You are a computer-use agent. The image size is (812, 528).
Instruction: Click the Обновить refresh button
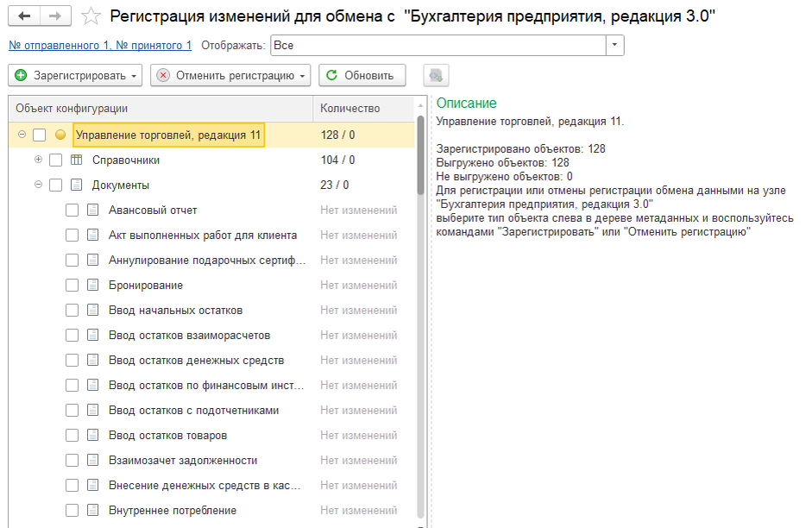pos(362,76)
